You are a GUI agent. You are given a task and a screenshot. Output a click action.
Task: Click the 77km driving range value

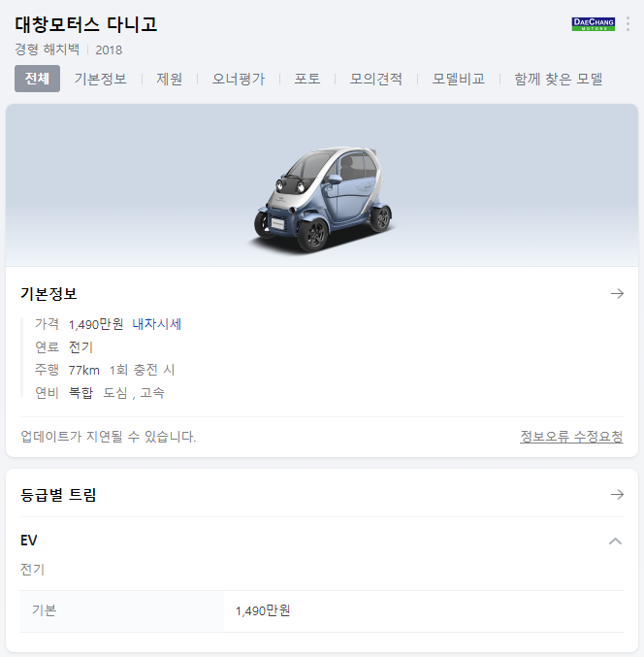(x=84, y=370)
